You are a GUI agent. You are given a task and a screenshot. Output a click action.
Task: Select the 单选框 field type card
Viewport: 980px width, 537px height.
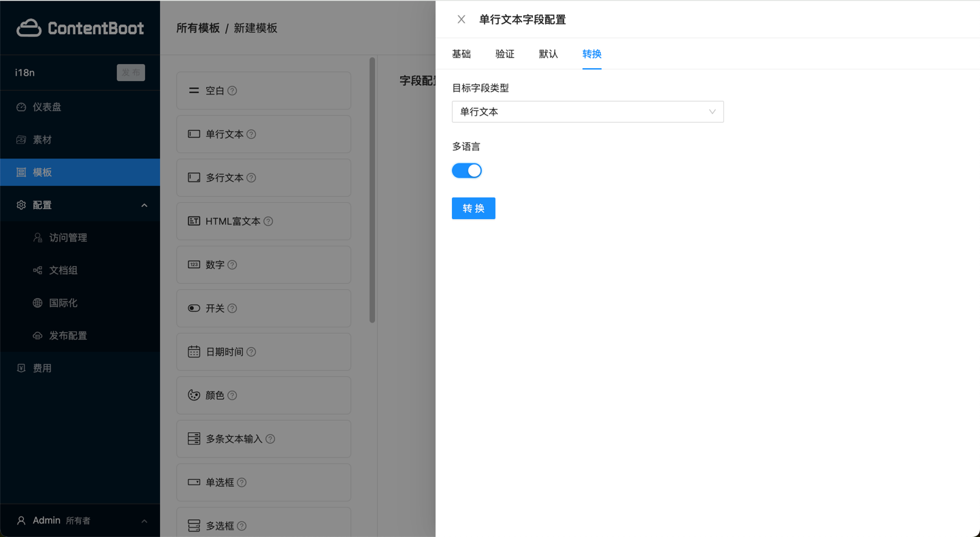(x=264, y=483)
